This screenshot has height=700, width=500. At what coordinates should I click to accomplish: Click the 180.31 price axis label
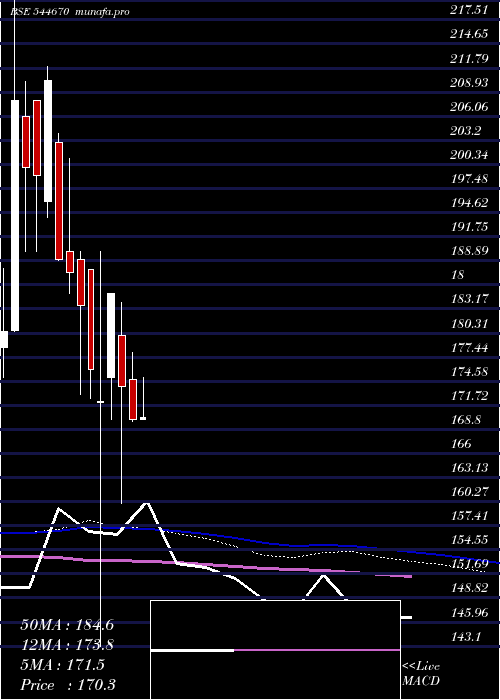[469, 323]
